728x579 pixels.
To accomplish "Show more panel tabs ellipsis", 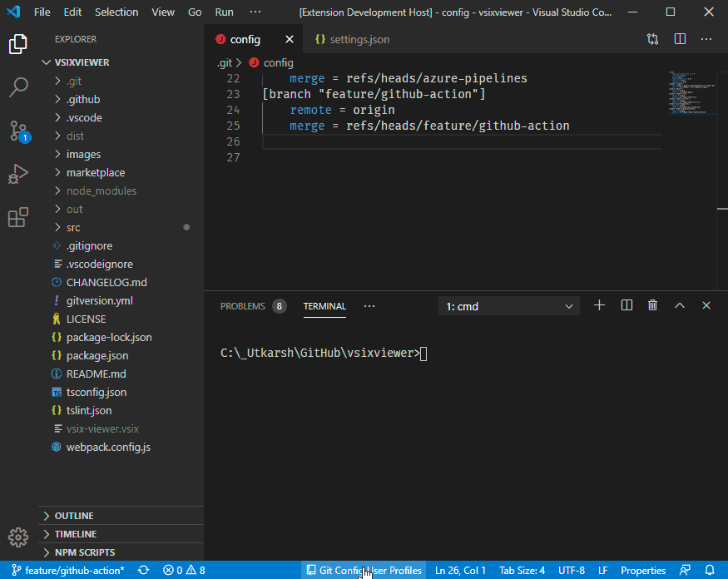I will pos(369,306).
